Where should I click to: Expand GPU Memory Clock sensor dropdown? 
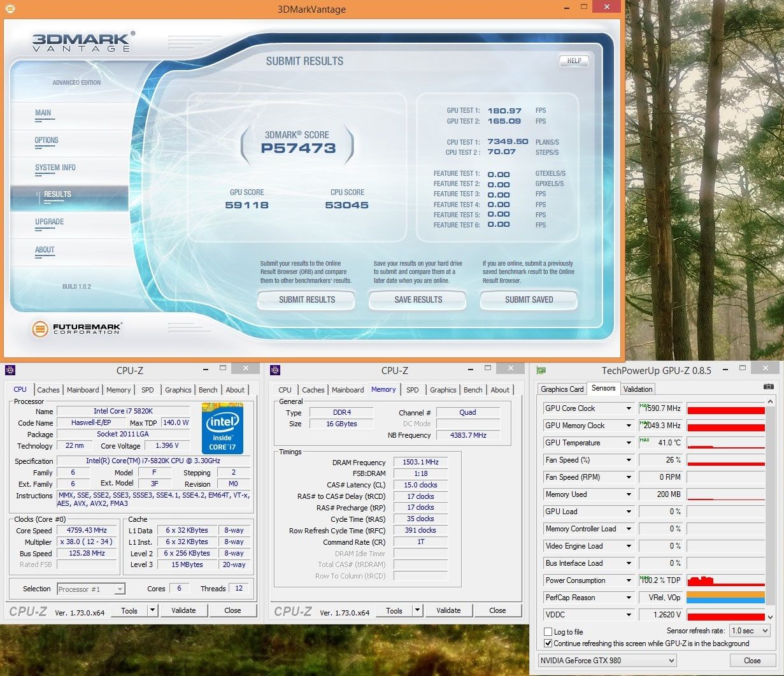pos(629,426)
